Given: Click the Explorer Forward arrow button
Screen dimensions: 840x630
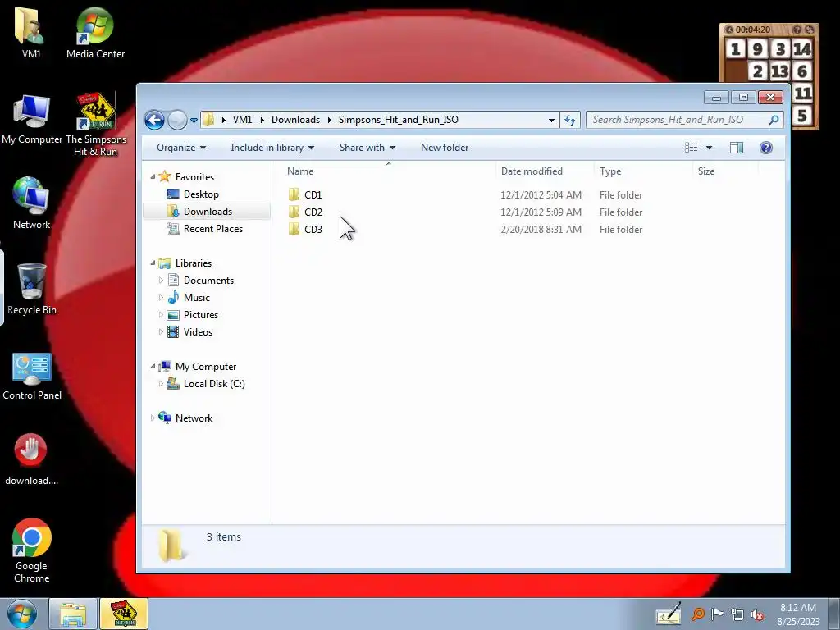Looking at the screenshot, I should point(177,120).
